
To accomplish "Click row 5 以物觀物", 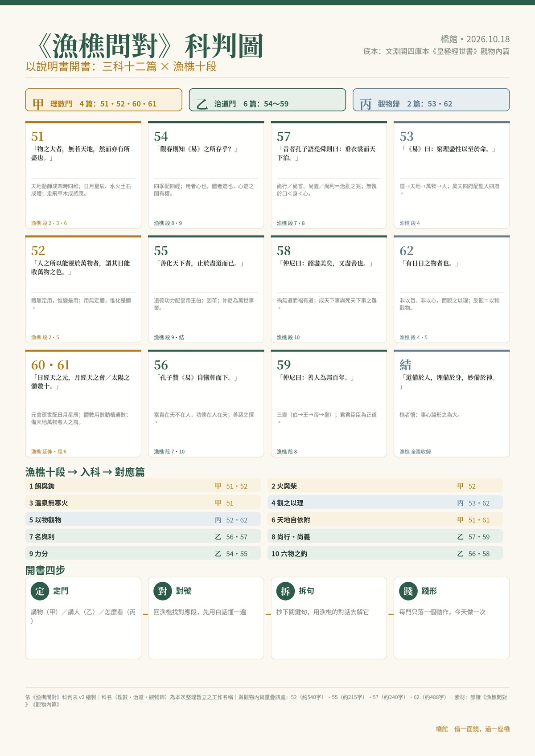I will pos(143,520).
